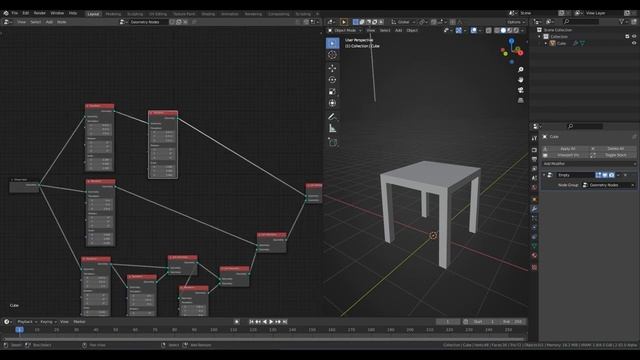The height and width of the screenshot is (360, 640).
Task: Open the Tool properties tab
Action: [x=534, y=138]
